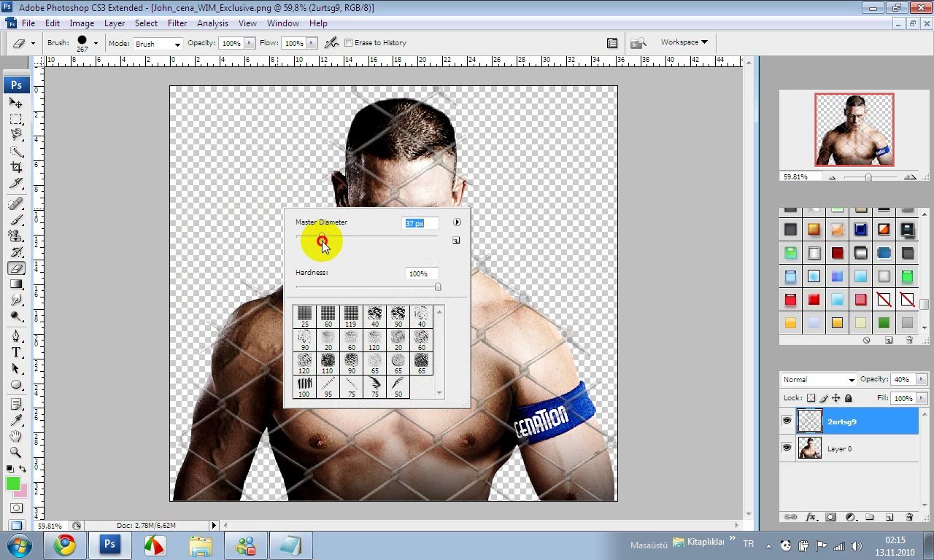Viewport: 934px width, 560px height.
Task: Expand the Flow slider arrow
Action: 312,43
